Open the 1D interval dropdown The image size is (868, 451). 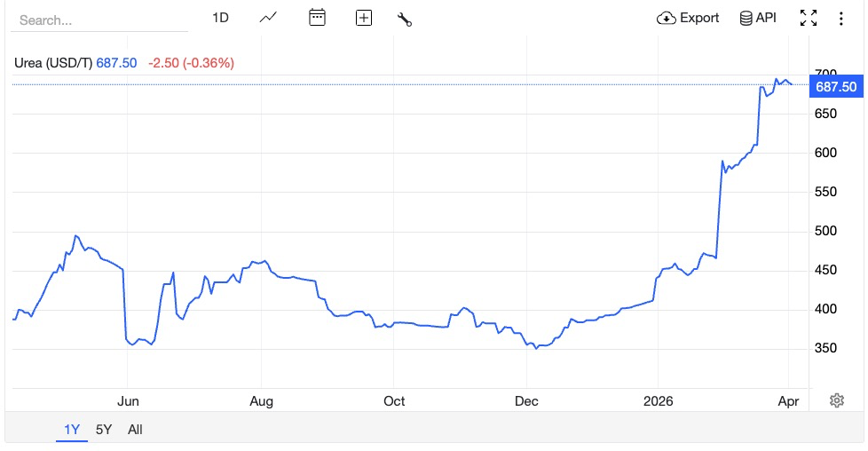[220, 18]
